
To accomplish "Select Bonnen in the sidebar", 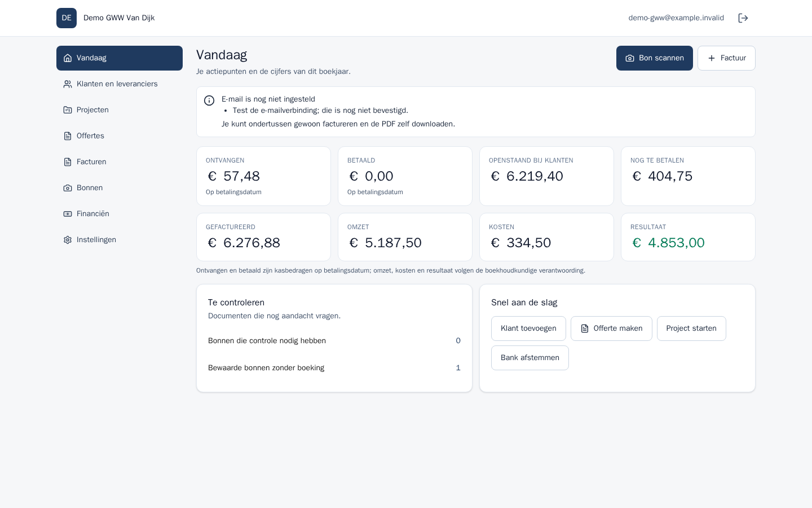I will 120,188.
